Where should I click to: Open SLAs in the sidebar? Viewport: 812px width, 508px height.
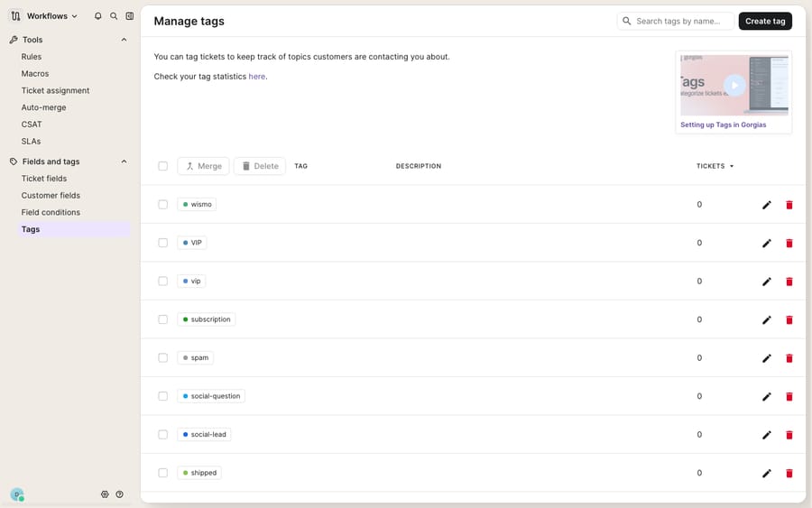(x=31, y=142)
